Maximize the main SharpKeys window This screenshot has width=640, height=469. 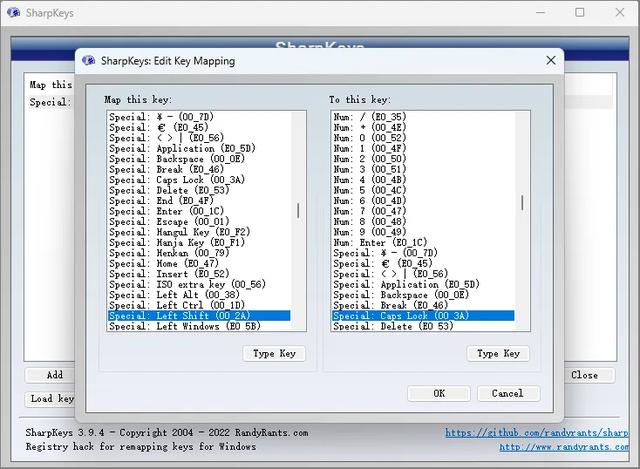[580, 13]
